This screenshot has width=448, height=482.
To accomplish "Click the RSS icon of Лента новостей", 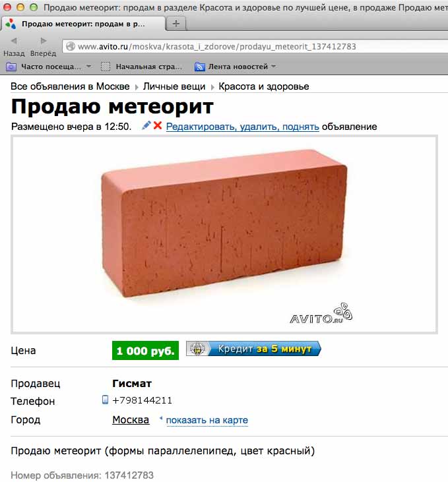I will [x=199, y=67].
